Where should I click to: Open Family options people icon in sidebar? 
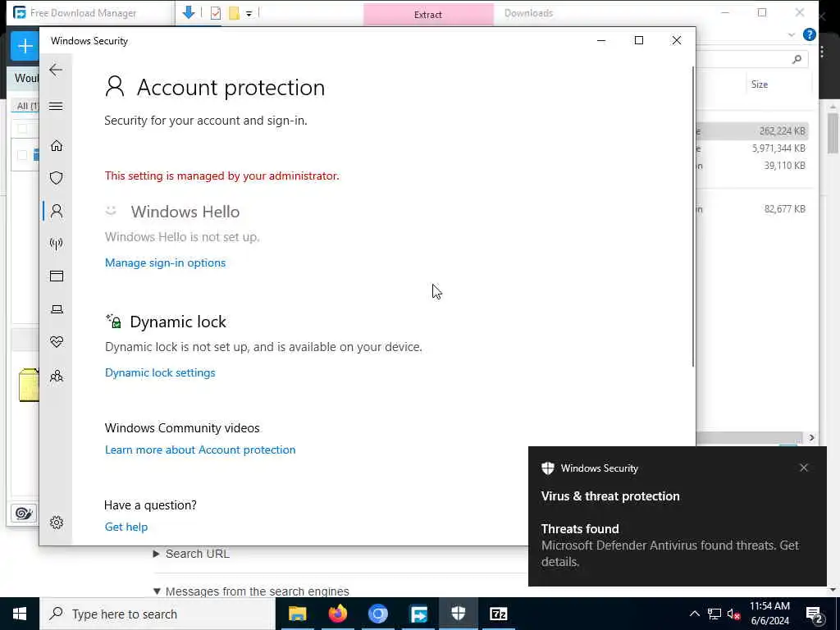57,376
